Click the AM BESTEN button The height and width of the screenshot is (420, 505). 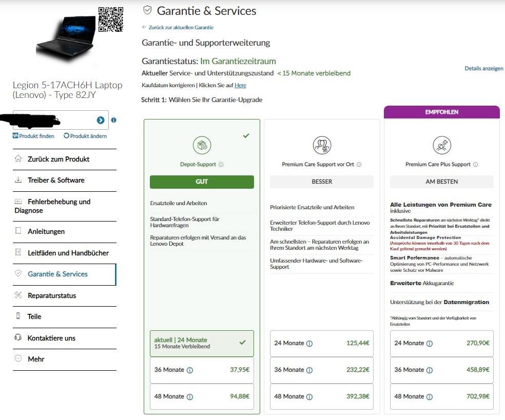(x=442, y=182)
